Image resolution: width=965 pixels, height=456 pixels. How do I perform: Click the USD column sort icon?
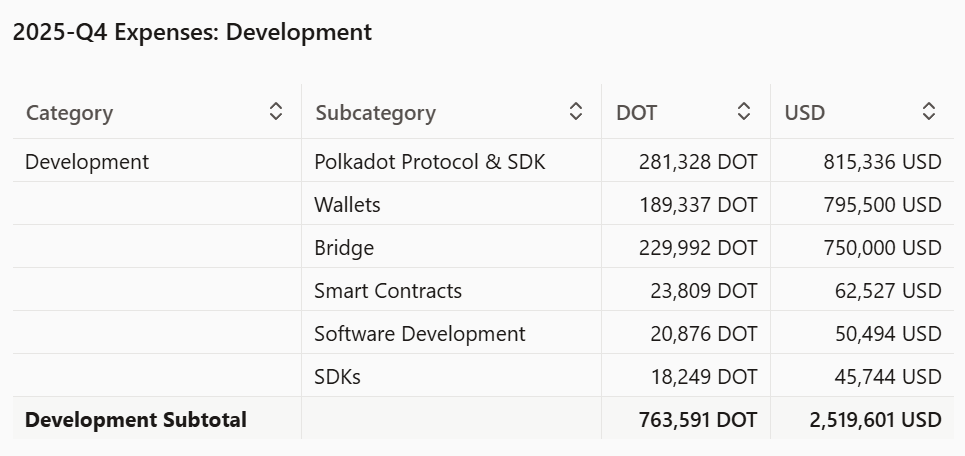click(x=929, y=112)
